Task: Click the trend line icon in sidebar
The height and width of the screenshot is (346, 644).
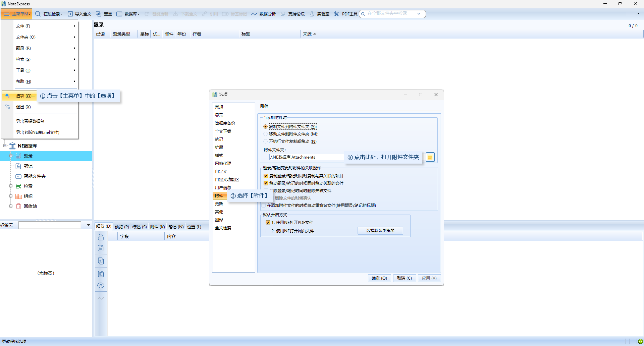Action: [101, 298]
